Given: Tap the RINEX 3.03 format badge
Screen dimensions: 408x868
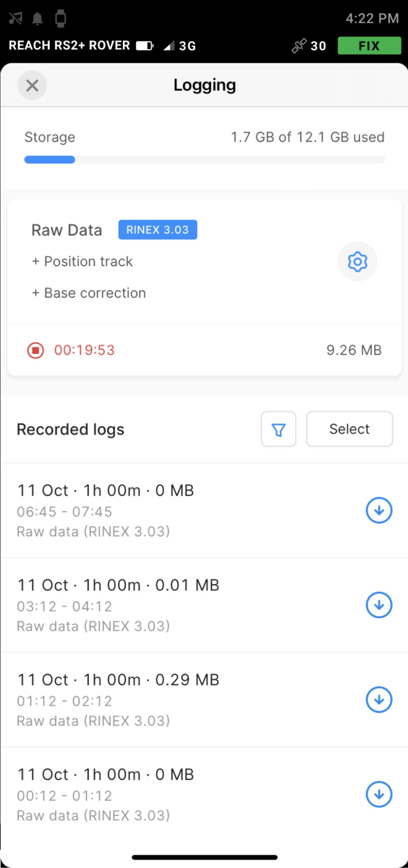Looking at the screenshot, I should [158, 230].
